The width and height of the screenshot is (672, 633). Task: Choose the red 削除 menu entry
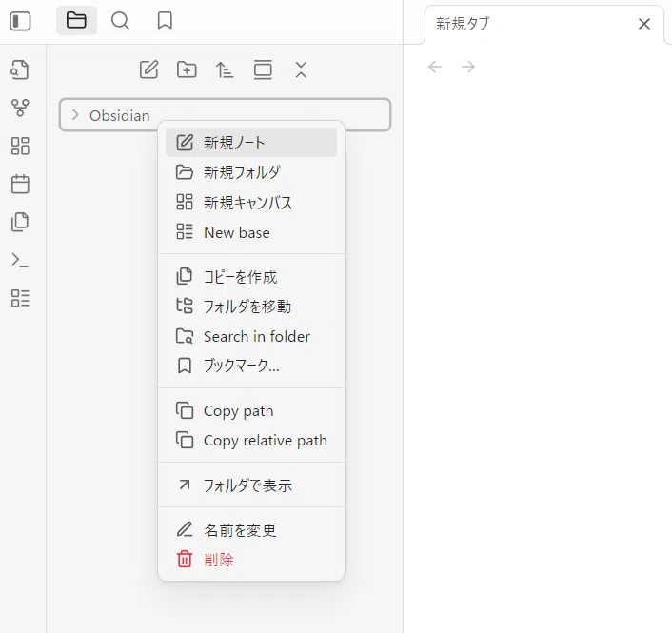click(251, 560)
